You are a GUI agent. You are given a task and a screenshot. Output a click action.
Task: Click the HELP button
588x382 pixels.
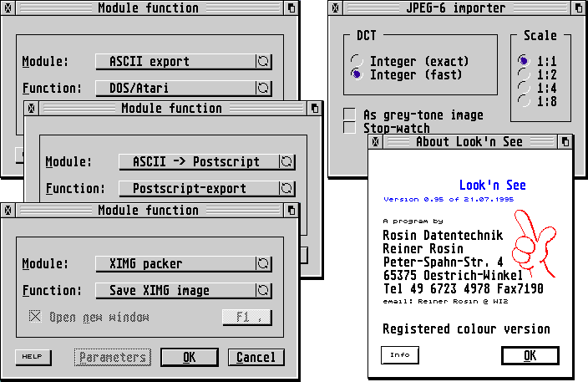click(33, 357)
